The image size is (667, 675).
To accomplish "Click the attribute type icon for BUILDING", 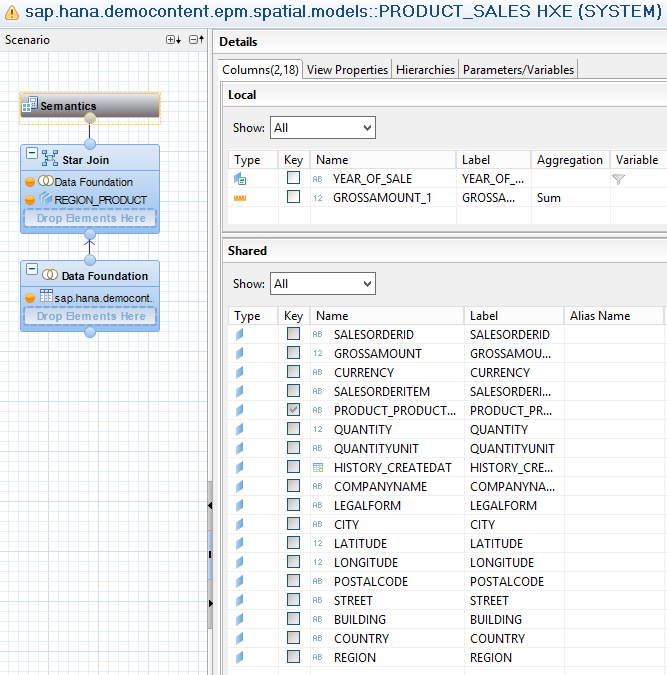I will click(x=239, y=619).
